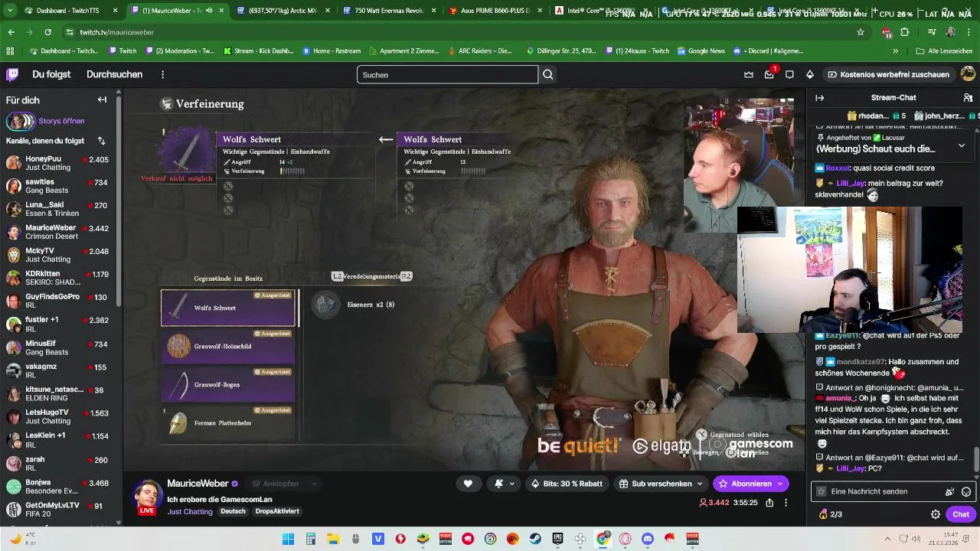Image resolution: width=980 pixels, height=551 pixels.
Task: Open Prime loot crown icon
Action: (x=749, y=74)
